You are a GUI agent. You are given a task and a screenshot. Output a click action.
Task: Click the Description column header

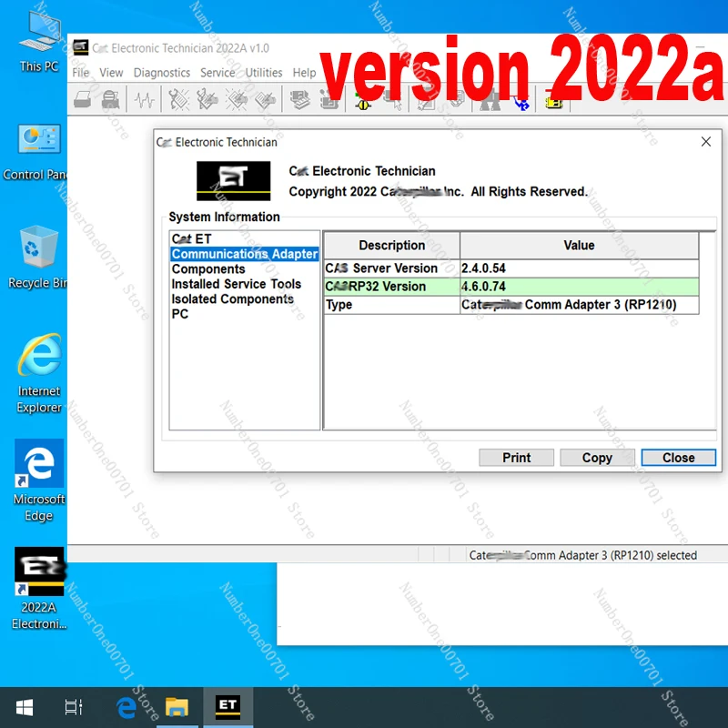click(x=392, y=245)
